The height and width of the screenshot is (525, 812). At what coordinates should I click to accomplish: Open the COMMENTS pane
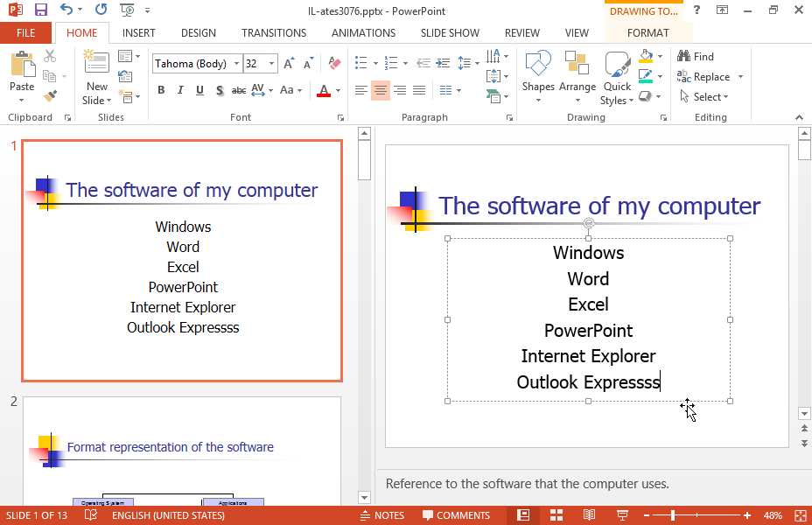pos(456,515)
